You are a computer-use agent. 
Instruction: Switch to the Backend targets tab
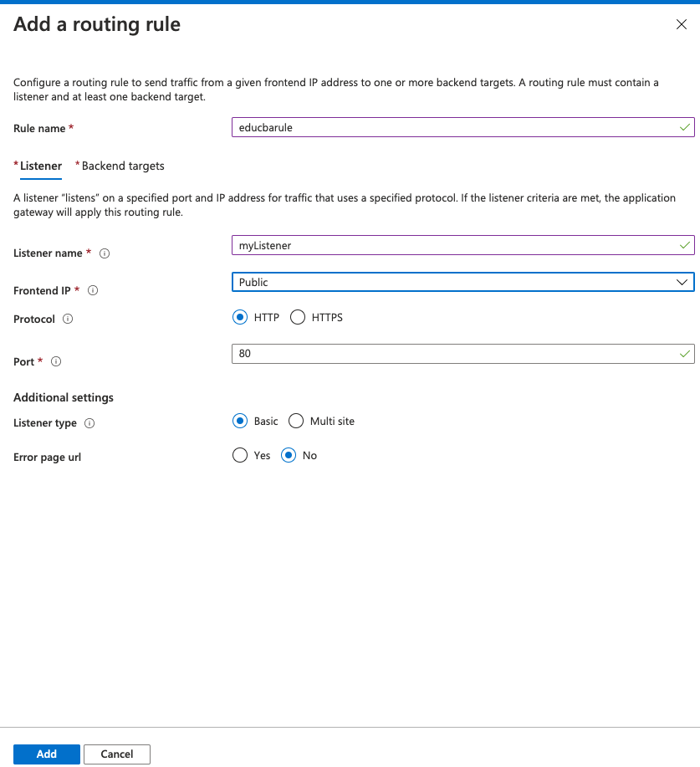123,166
